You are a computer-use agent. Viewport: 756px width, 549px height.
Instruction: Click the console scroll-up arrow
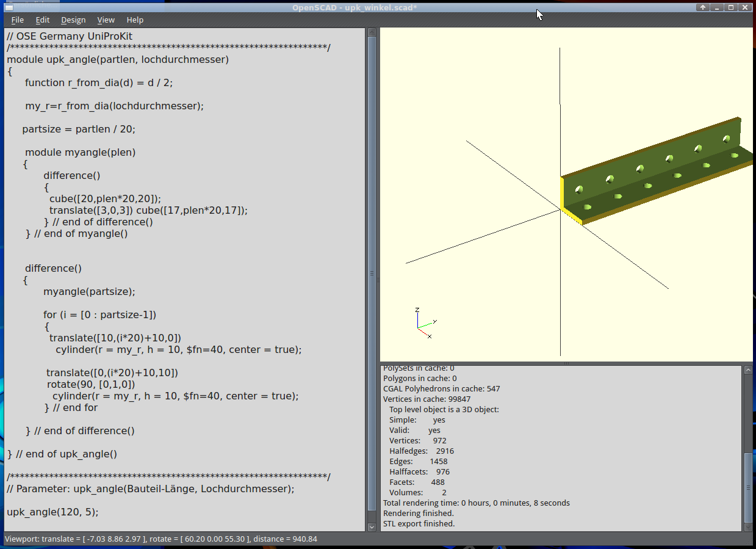coord(748,369)
